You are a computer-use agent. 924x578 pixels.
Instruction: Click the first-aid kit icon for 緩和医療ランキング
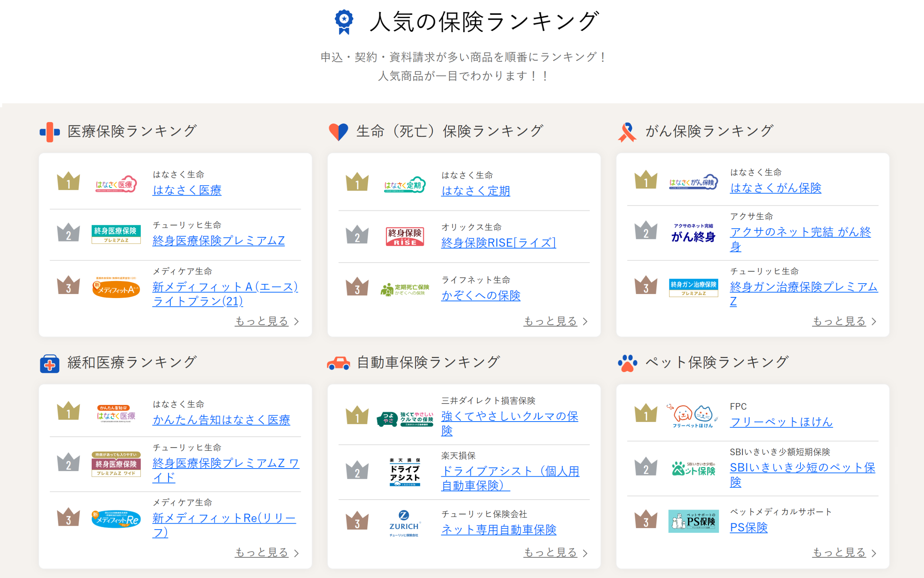50,363
